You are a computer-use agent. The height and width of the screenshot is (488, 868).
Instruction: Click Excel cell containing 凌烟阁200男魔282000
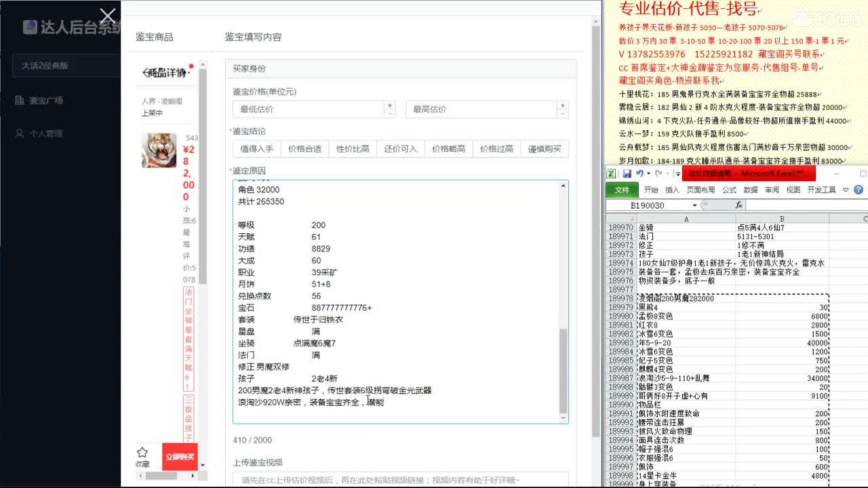[x=686, y=298]
